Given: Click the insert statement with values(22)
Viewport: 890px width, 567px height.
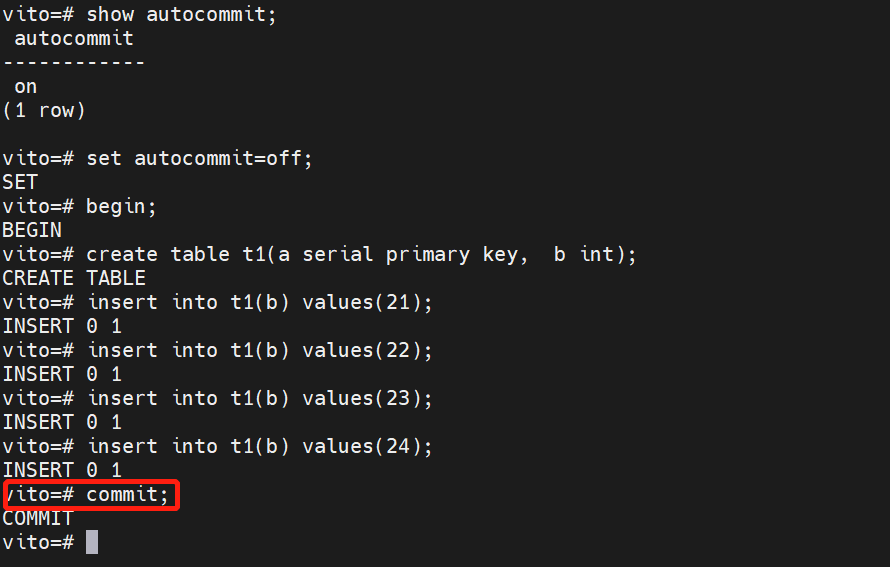Looking at the screenshot, I should tap(260, 350).
